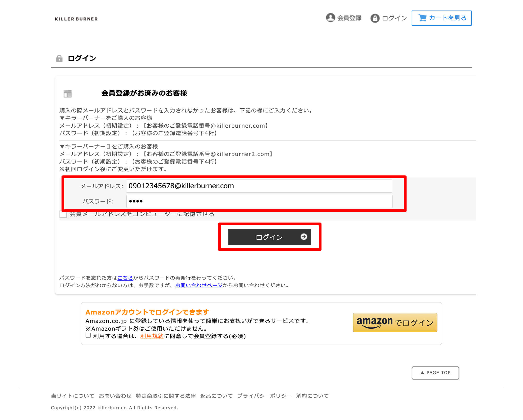This screenshot has width=523, height=420.
Task: Open the お問い合わせページ link
Action: pyautogui.click(x=199, y=285)
